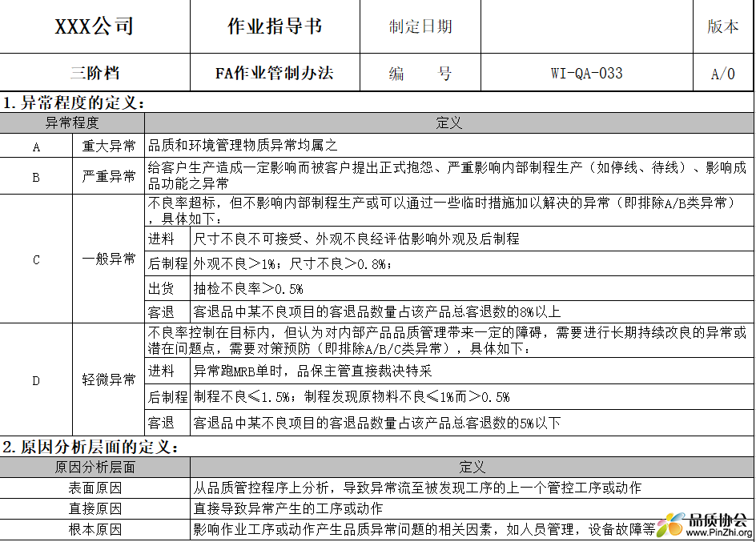Select the '三阶档' cell
The image size is (756, 542).
click(x=94, y=72)
